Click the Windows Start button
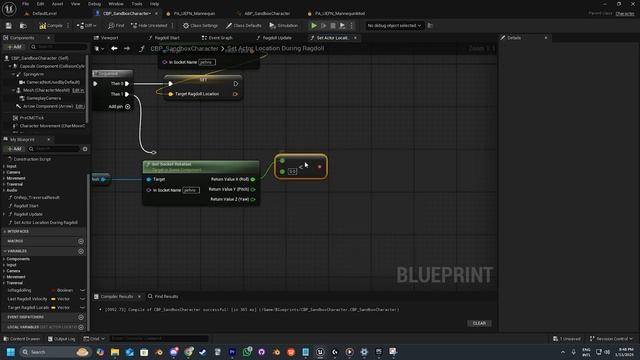 tap(11, 352)
